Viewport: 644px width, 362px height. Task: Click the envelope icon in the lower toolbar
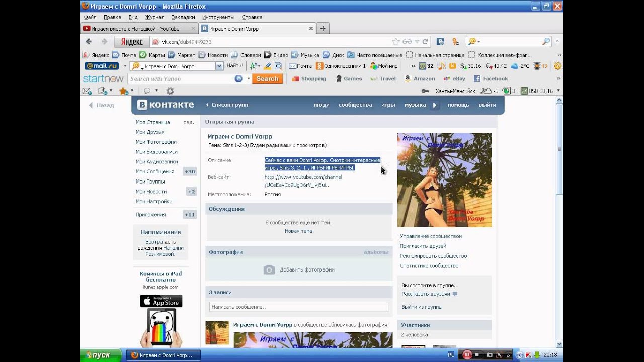[87, 91]
